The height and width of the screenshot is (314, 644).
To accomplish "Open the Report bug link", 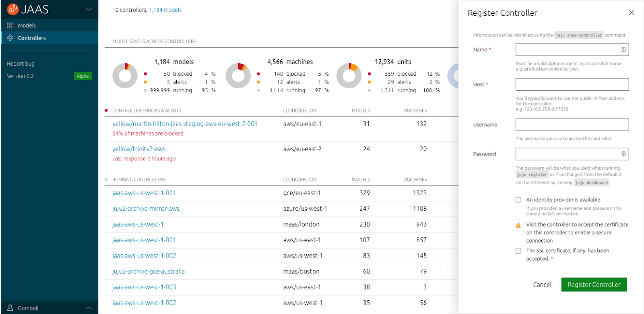I will tap(21, 64).
